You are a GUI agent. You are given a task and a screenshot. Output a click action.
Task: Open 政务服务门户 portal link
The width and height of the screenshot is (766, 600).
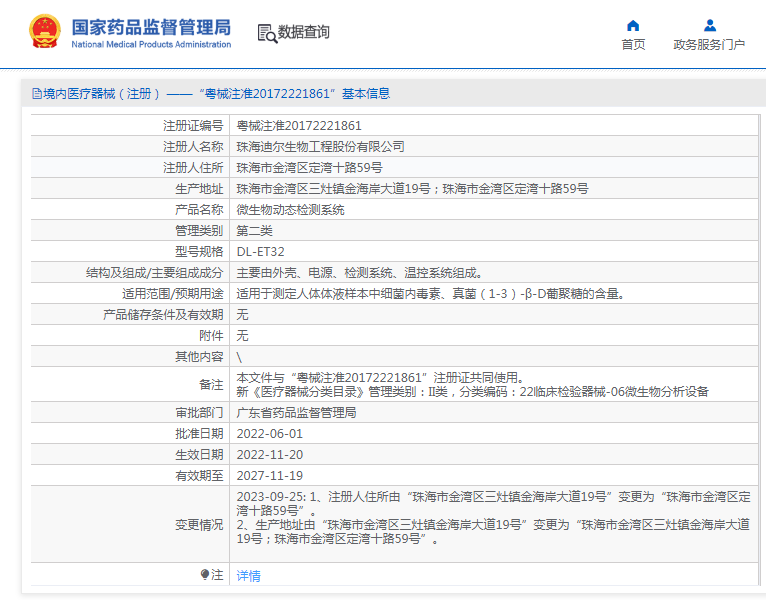coord(709,44)
